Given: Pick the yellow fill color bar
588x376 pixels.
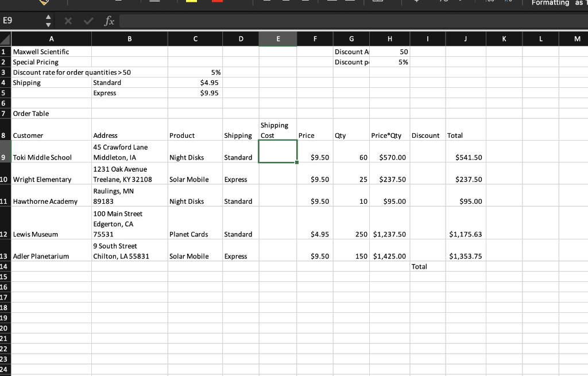Looking at the screenshot, I should click(x=191, y=1).
